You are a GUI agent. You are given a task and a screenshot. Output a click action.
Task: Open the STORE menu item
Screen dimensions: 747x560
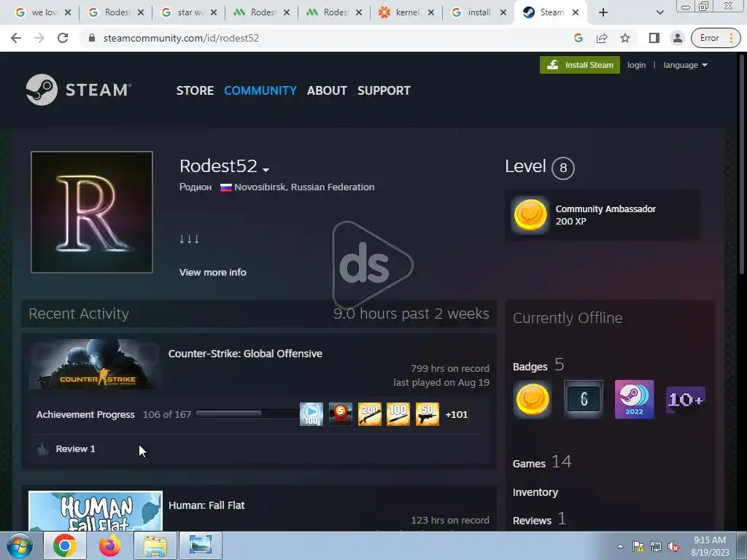[x=195, y=90]
